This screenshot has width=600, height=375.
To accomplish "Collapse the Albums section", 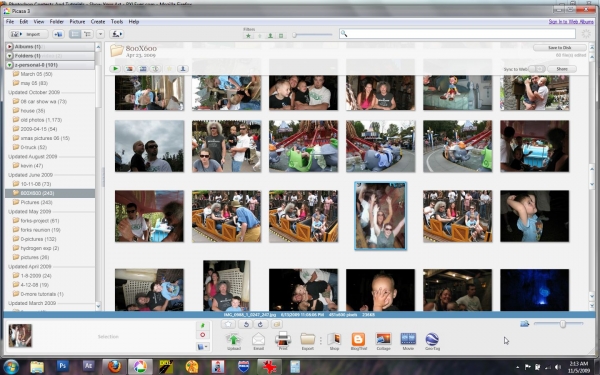I will (x=10, y=47).
